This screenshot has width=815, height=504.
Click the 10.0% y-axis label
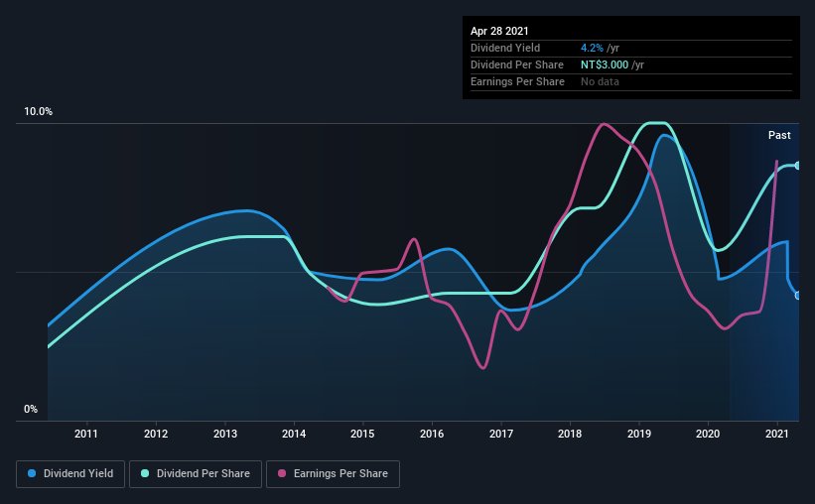(38, 112)
